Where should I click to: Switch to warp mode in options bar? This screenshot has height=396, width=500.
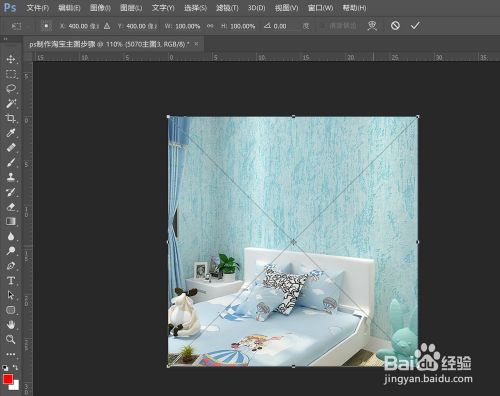[372, 26]
